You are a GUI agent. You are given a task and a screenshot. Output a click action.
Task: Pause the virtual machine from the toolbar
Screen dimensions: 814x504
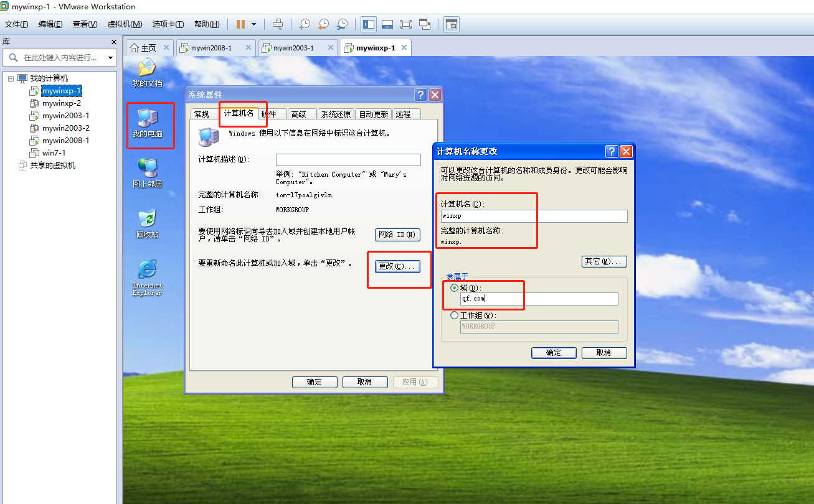(240, 24)
